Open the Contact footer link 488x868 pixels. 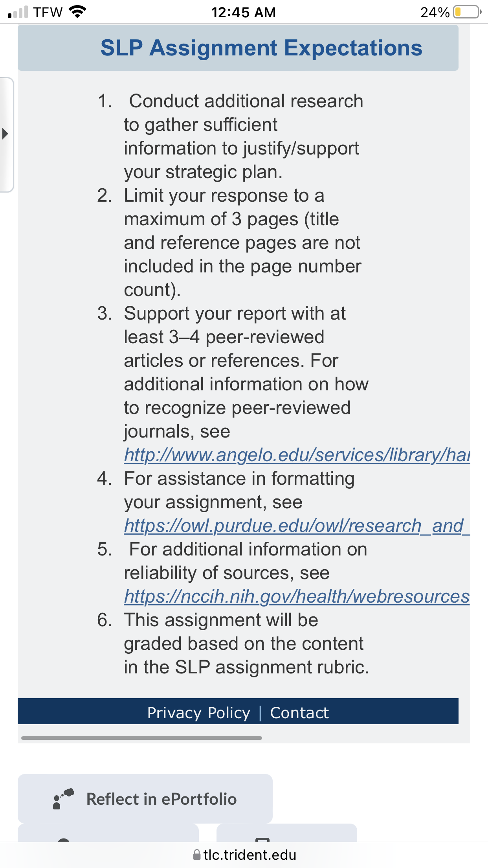pyautogui.click(x=299, y=713)
